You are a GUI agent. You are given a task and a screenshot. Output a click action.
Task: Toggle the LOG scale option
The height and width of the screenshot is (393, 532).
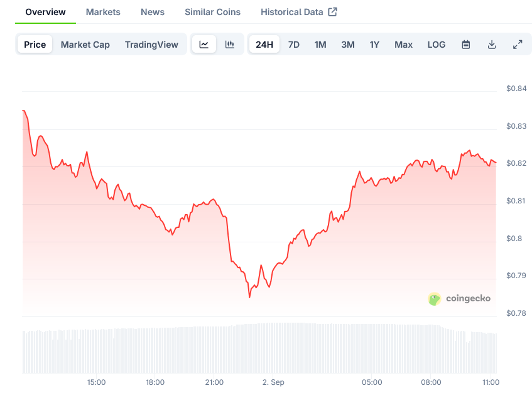point(437,45)
